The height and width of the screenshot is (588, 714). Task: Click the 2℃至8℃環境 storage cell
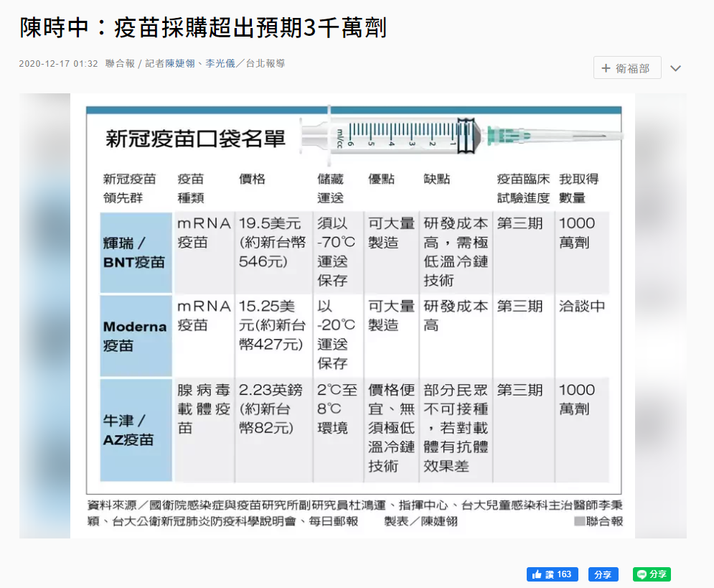pos(338,430)
